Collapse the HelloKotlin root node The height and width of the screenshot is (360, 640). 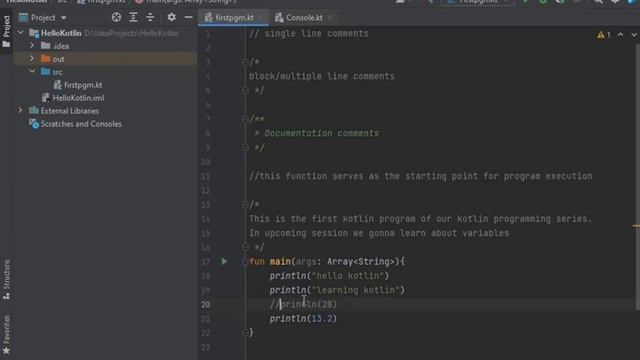click(20, 33)
